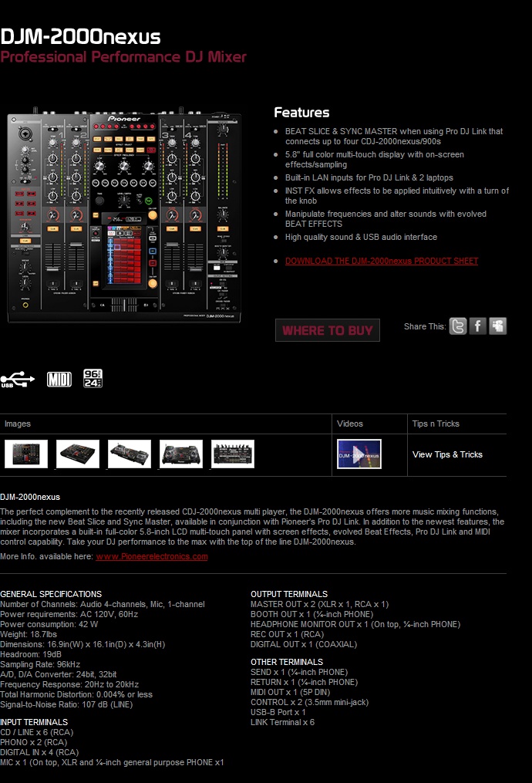Click the DJM-2000nexus page title
Image resolution: width=532 pixels, height=783 pixels.
pyautogui.click(x=80, y=37)
